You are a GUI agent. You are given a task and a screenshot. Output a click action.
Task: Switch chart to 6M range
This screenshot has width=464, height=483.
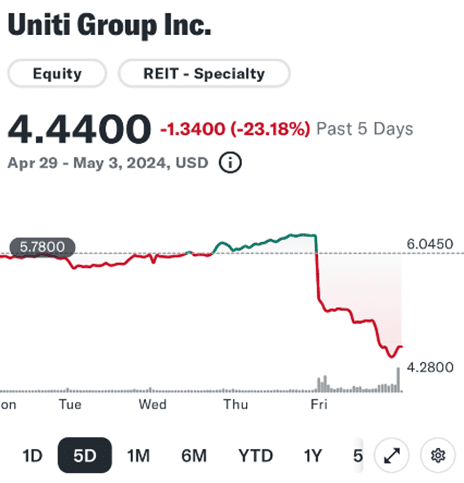(x=194, y=456)
